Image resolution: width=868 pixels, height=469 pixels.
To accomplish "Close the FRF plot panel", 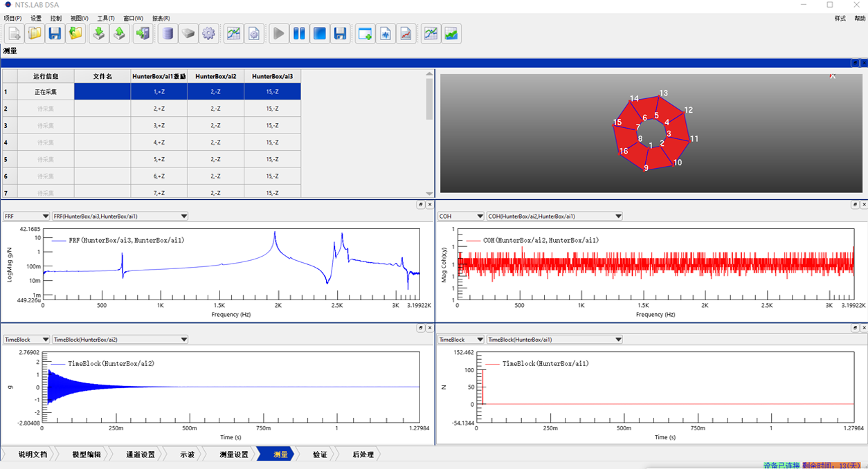I will coord(430,205).
